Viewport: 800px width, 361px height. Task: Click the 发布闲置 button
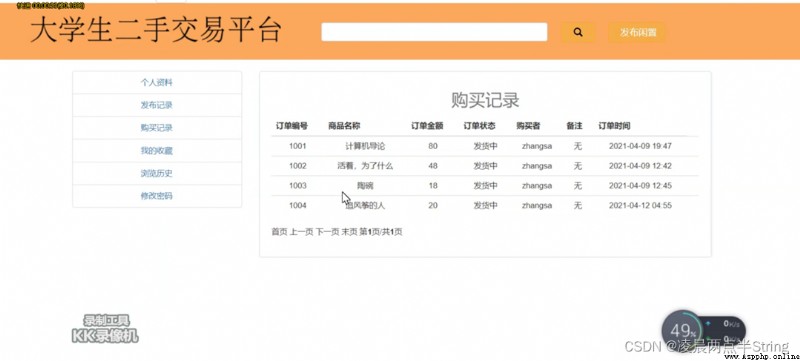tap(637, 32)
